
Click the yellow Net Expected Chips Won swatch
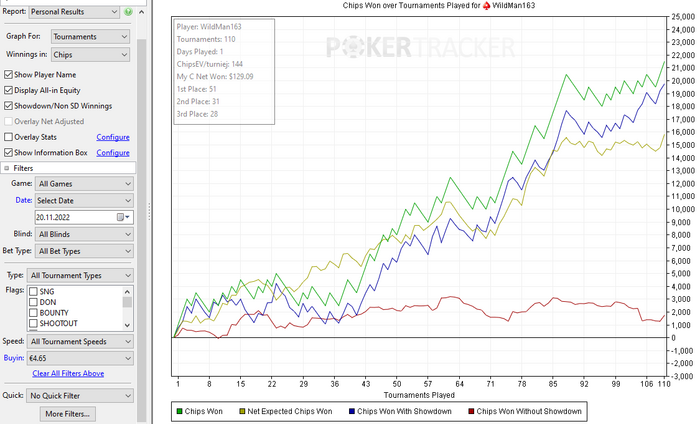point(242,411)
